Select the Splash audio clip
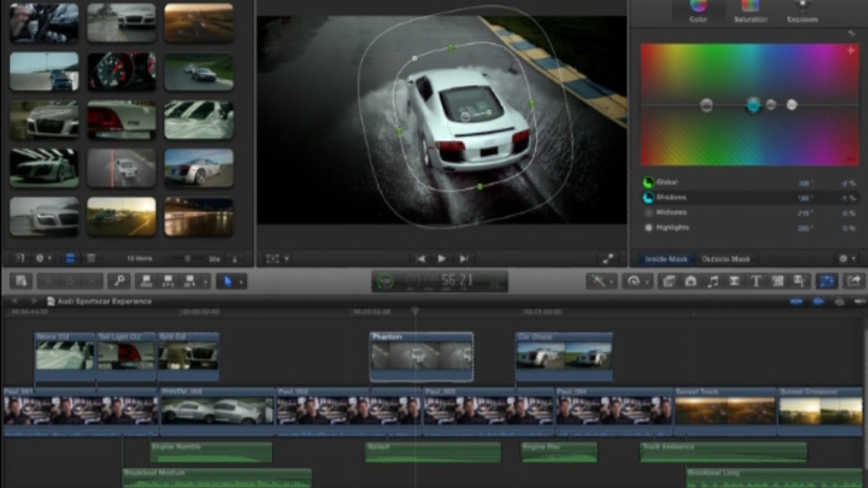 coord(433,452)
